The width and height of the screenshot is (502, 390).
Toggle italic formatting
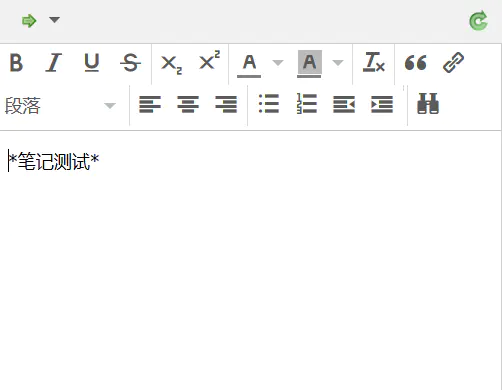pyautogui.click(x=54, y=62)
